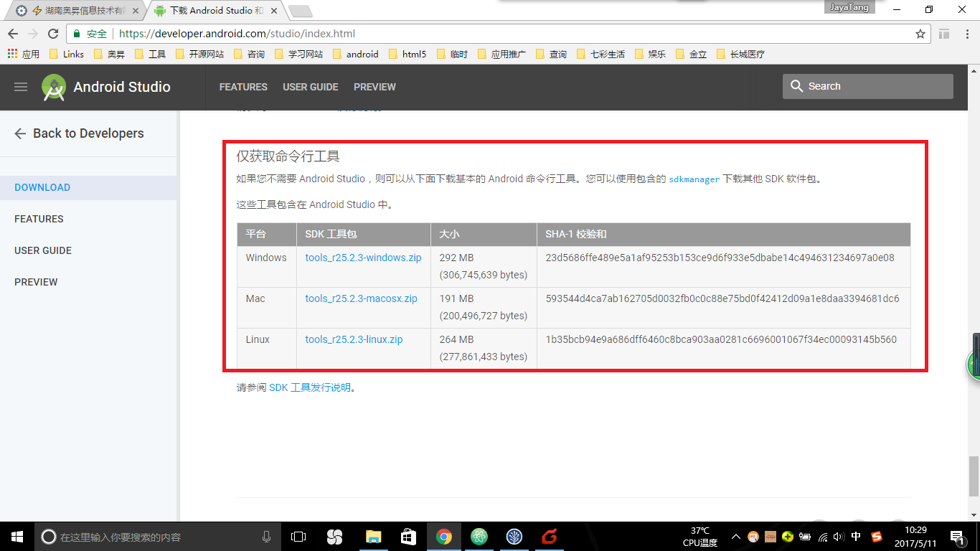
Task: Open the 奥昇 bookmark folder
Action: click(x=109, y=54)
